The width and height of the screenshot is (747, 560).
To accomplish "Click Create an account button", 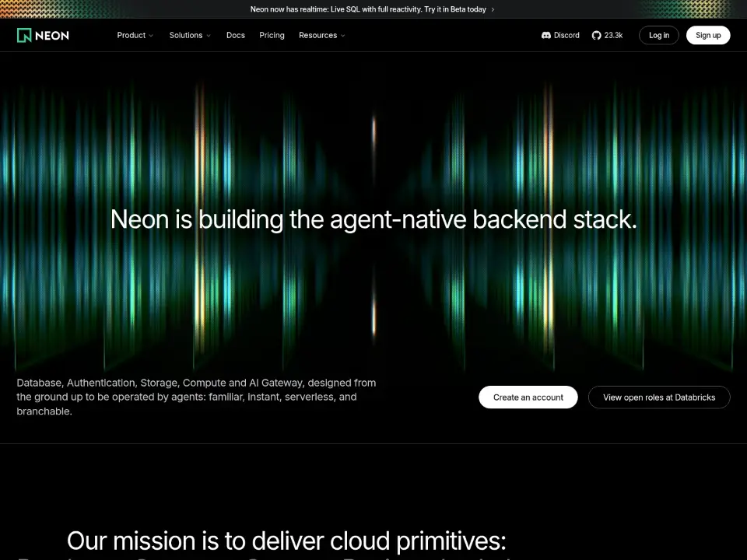I will 528,397.
